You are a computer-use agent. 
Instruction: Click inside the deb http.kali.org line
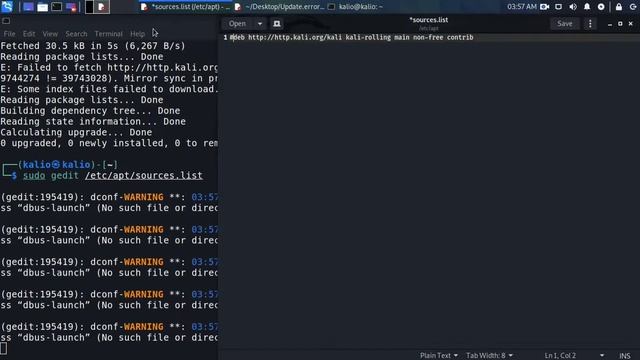(351, 38)
